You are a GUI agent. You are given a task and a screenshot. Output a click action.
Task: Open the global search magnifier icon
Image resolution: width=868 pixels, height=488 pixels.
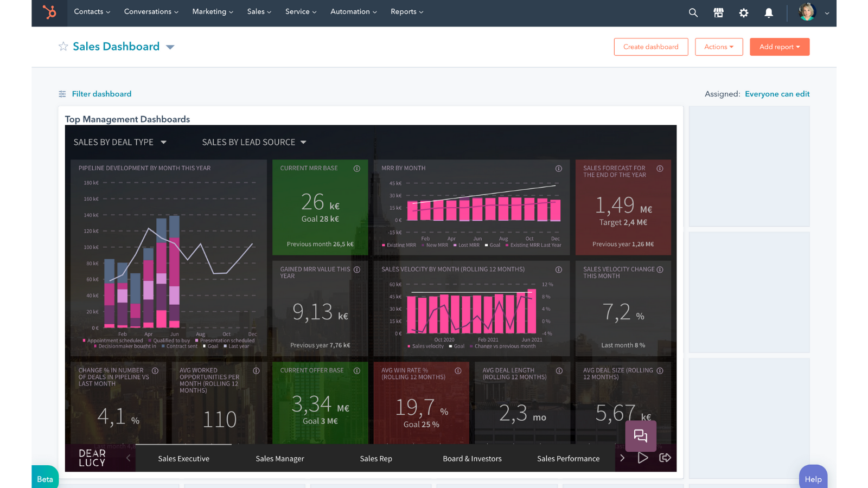coord(693,12)
